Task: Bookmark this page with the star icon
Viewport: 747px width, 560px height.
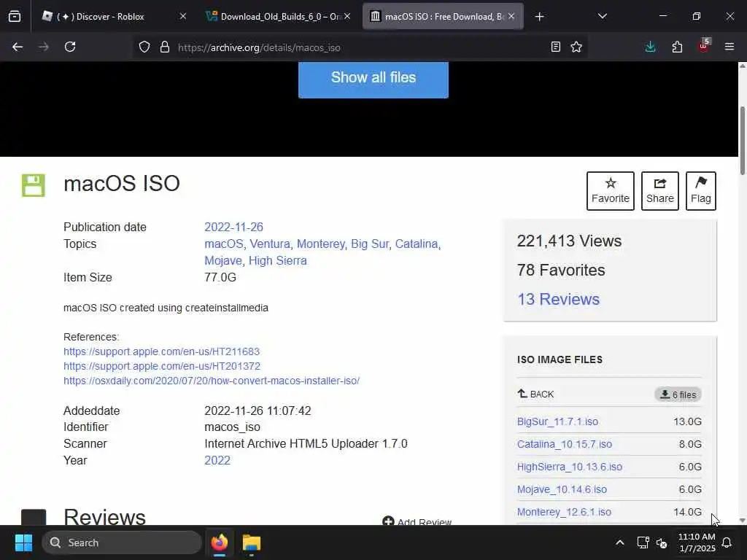Action: [576, 47]
